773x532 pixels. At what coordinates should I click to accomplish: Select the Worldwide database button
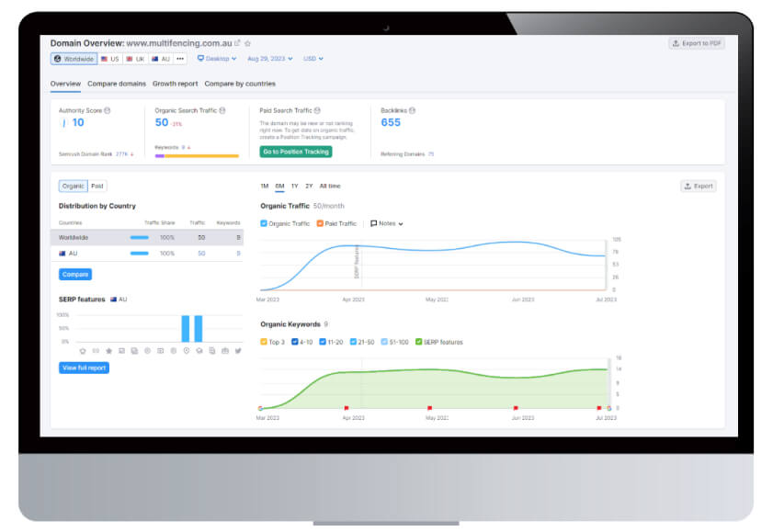click(x=74, y=59)
